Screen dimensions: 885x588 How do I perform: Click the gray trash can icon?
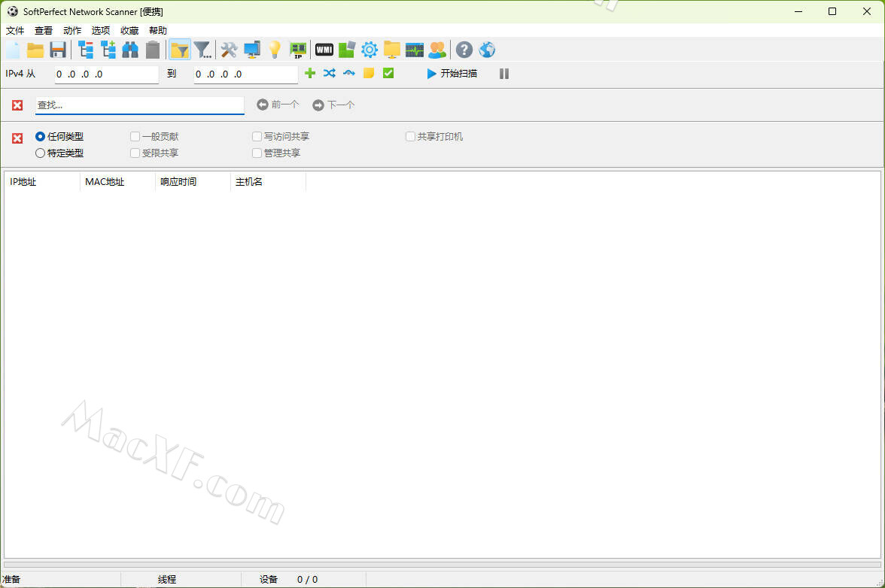tap(153, 50)
